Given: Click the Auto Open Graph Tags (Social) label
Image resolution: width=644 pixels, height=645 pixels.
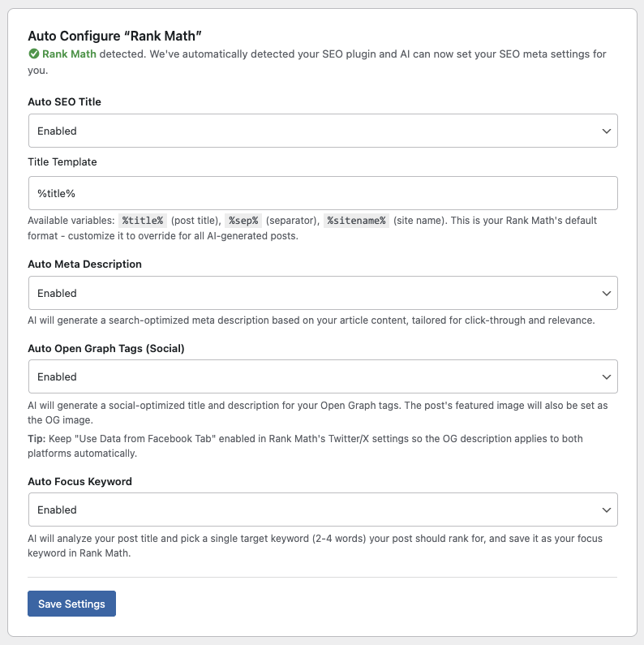Looking at the screenshot, I should tap(105, 348).
